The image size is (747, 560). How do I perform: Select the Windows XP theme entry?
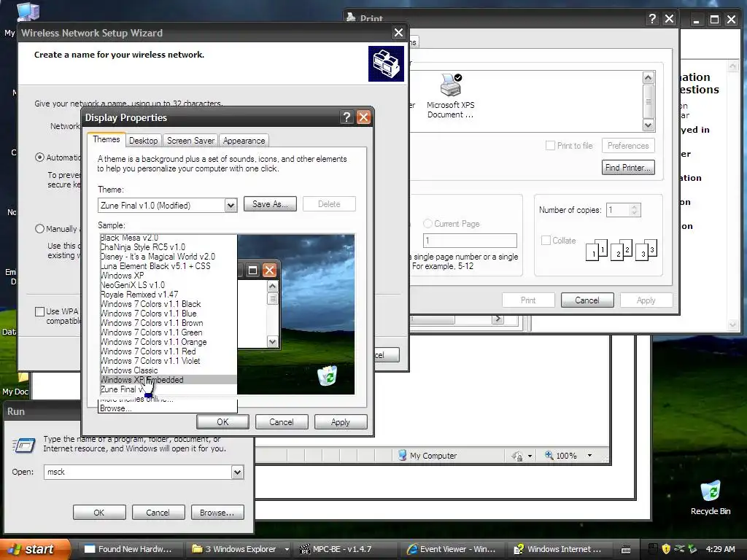(169, 275)
